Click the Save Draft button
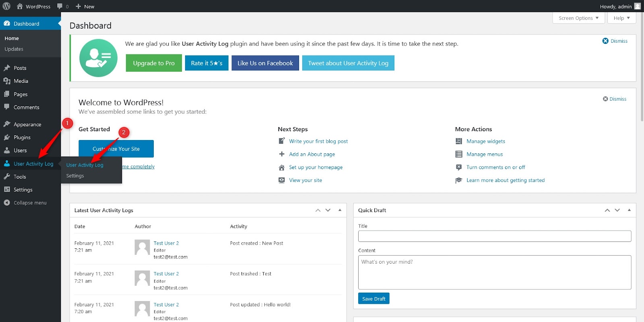This screenshot has height=322, width=644. (374, 298)
